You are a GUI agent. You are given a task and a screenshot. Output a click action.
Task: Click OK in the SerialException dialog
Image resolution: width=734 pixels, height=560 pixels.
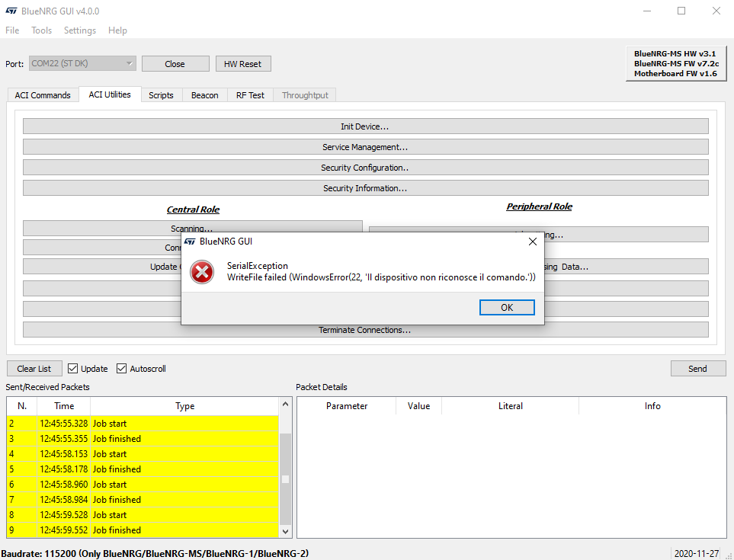507,307
